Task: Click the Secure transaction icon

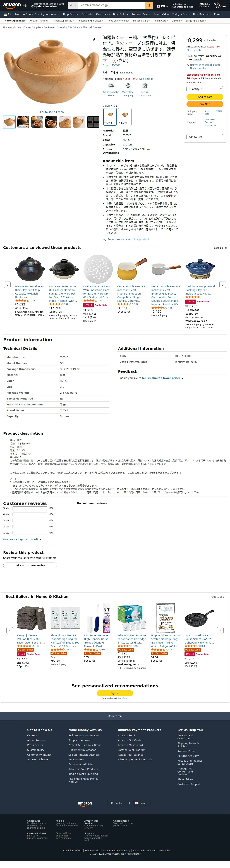Action: 144,86
